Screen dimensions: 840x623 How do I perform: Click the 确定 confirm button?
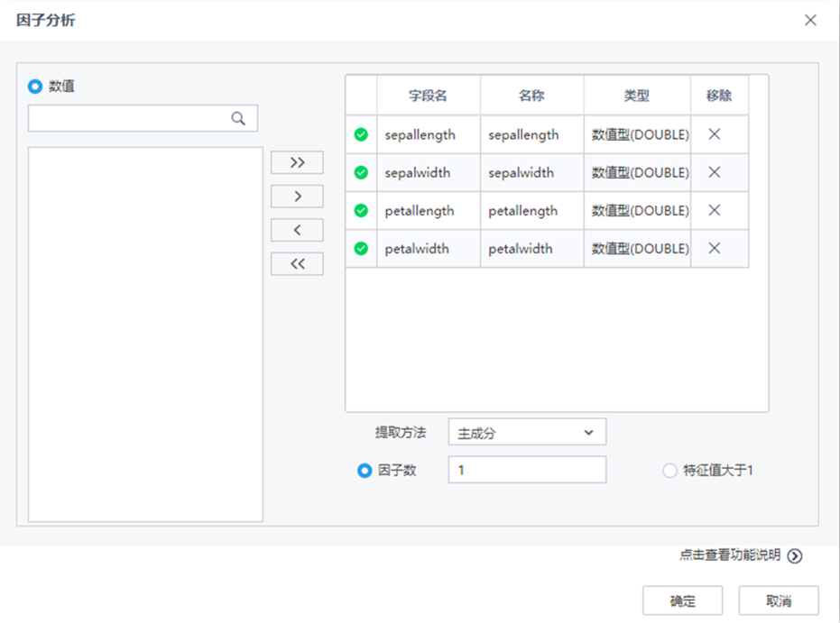[x=682, y=600]
